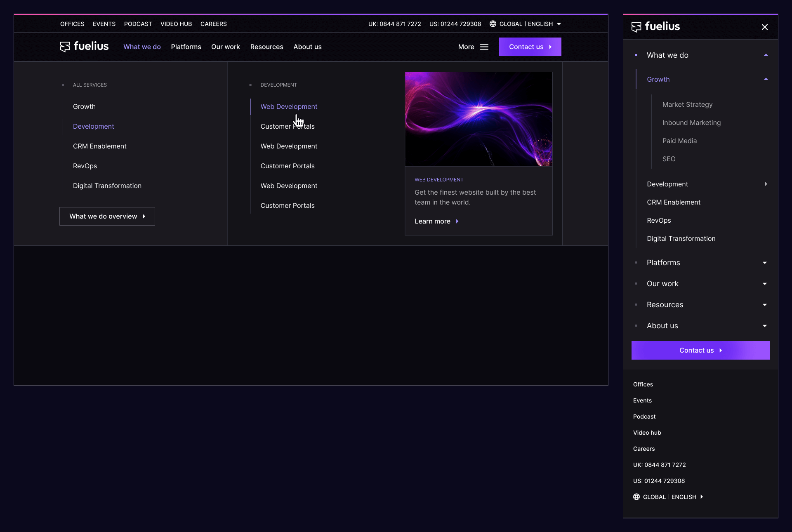This screenshot has height=532, width=792.
Task: Click the Web Development promo image
Action: (x=478, y=119)
